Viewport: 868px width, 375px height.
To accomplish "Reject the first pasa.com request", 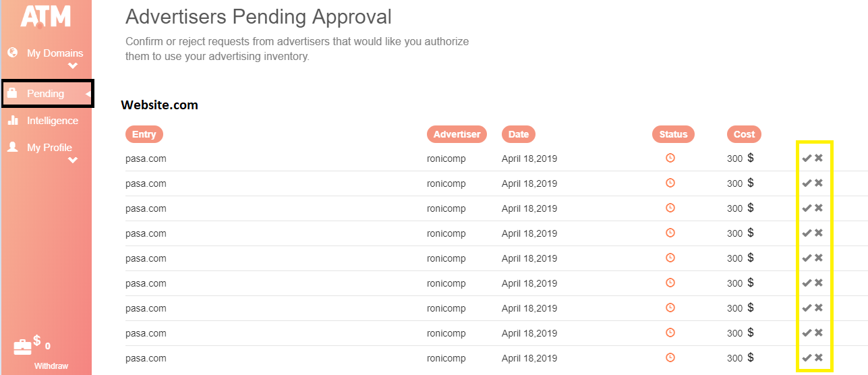I will 819,158.
